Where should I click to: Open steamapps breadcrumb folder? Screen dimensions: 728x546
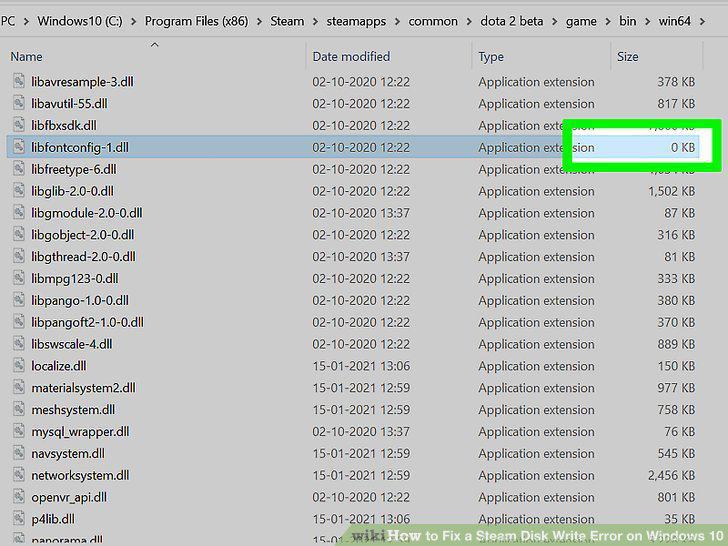point(356,21)
